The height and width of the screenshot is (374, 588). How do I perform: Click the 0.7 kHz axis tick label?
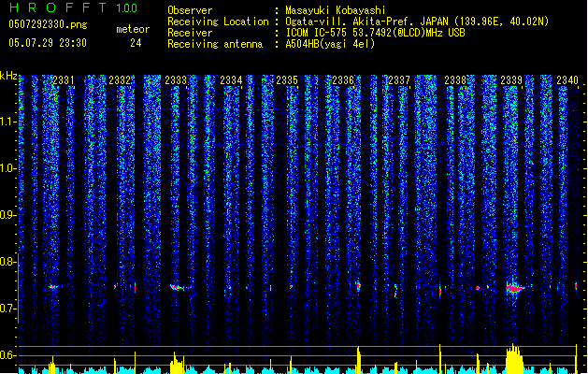pos(7,309)
